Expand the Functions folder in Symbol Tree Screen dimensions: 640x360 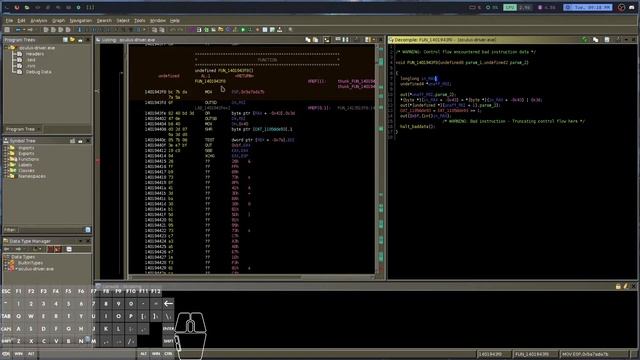(6, 159)
